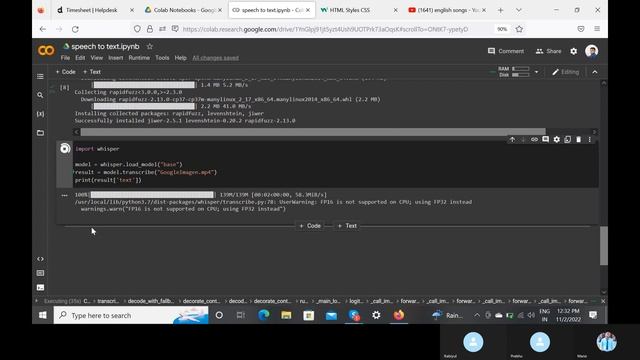Move cell down arrow icon

pos(523,140)
